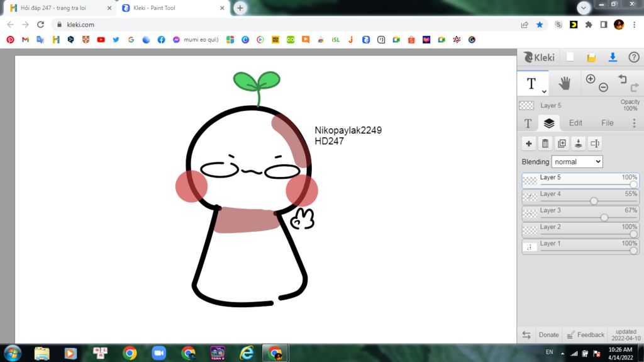This screenshot has height=362, width=644.
Task: Switch to the Layers tab
Action: click(x=549, y=123)
